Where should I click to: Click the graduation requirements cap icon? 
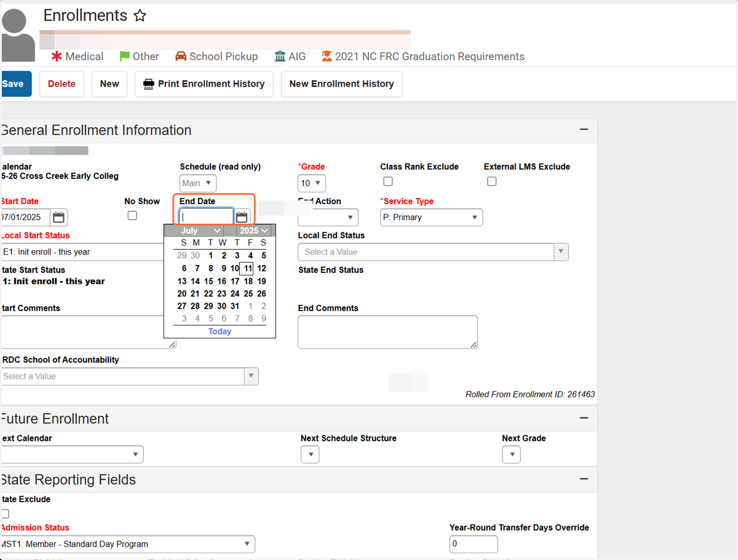coord(327,57)
